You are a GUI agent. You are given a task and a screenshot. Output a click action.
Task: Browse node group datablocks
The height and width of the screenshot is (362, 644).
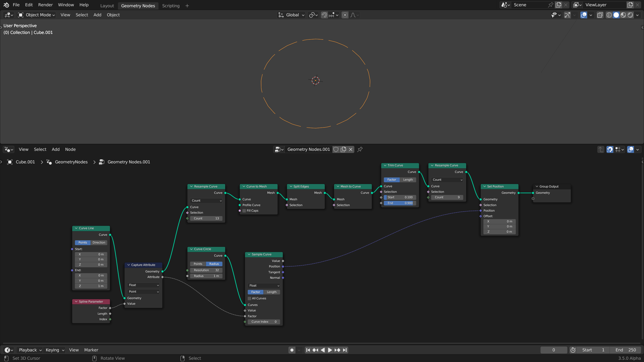click(279, 149)
